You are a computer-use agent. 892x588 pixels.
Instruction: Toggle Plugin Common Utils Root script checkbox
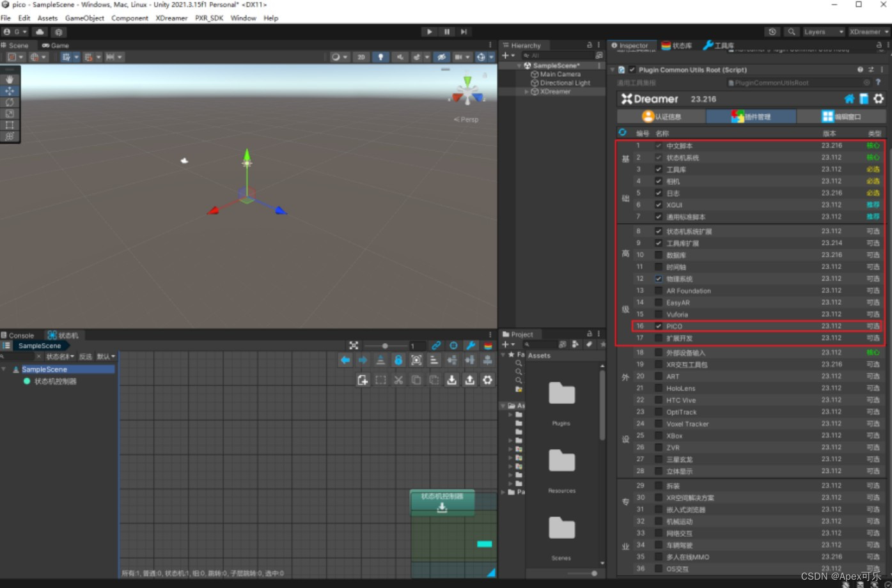point(632,70)
